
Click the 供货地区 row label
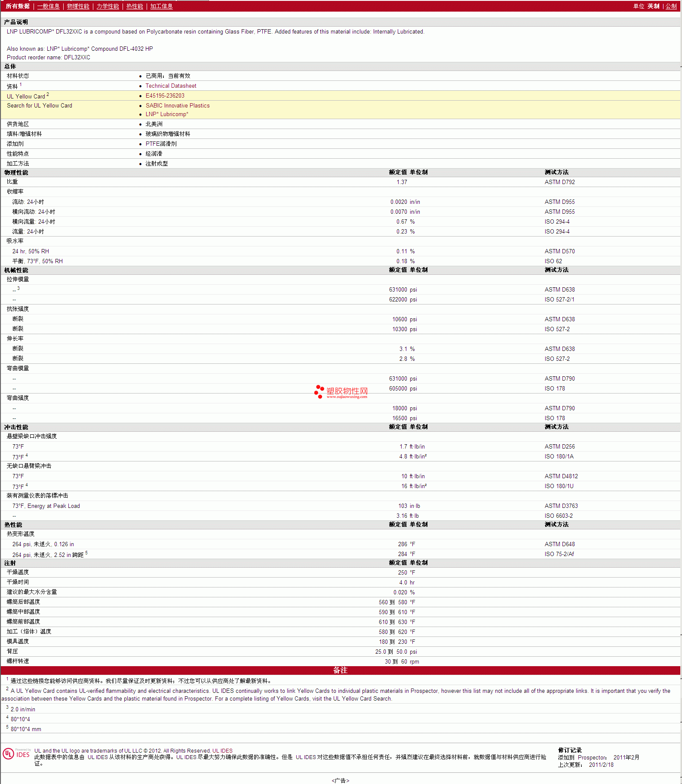pos(18,124)
